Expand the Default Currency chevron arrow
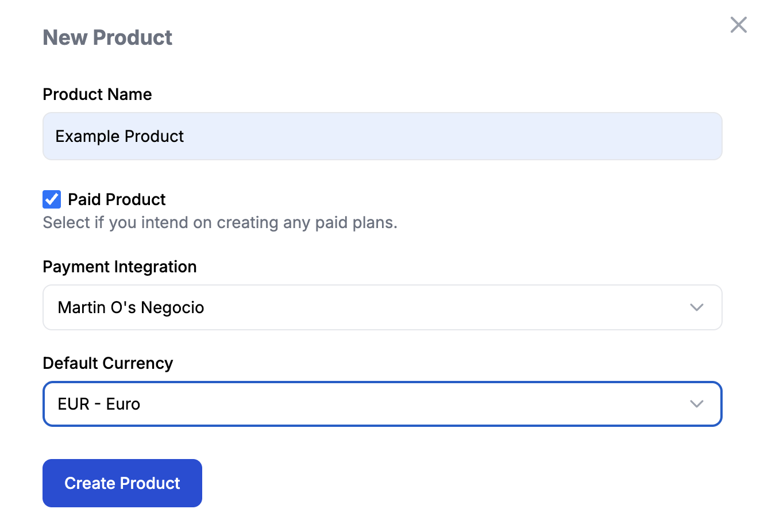Image resolution: width=764 pixels, height=532 pixels. click(696, 404)
